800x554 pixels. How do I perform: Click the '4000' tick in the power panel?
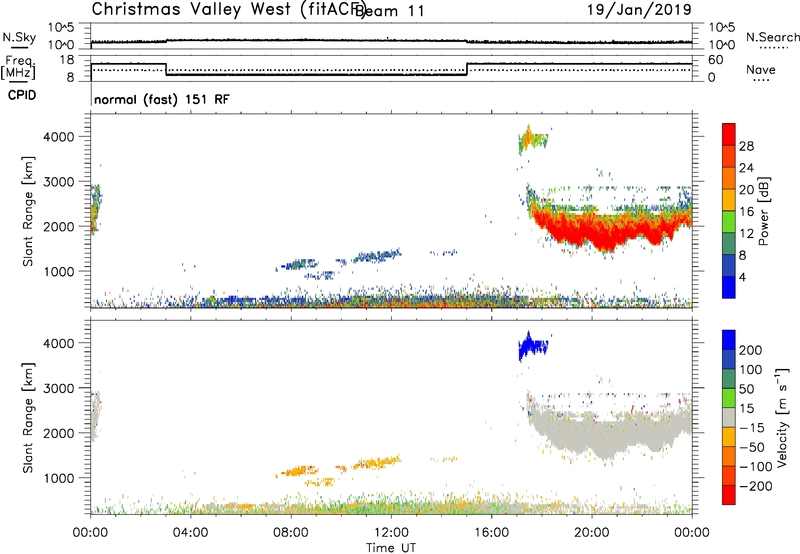[x=59, y=137]
